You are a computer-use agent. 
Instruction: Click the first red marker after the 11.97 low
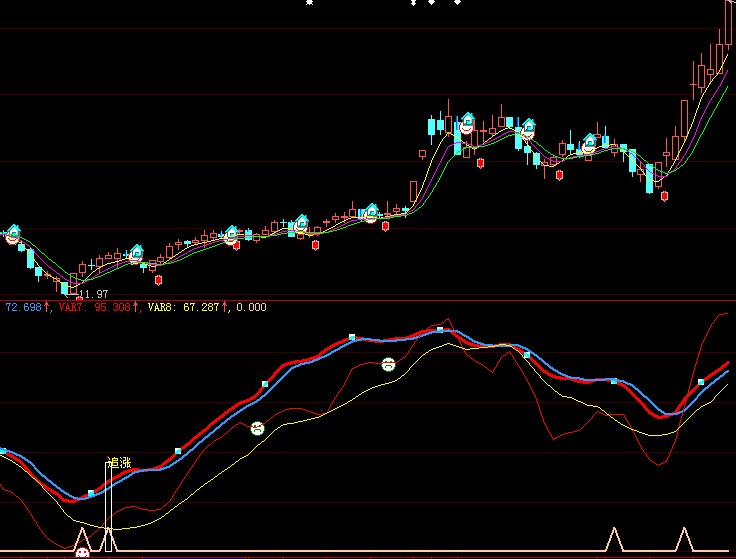(159, 280)
